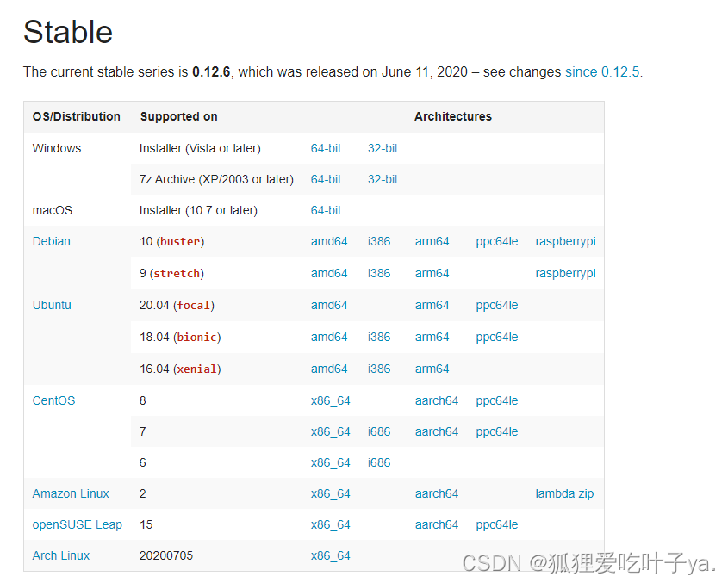The width and height of the screenshot is (728, 583).
Task: Open the Arch Linux distribution link
Action: click(x=61, y=555)
